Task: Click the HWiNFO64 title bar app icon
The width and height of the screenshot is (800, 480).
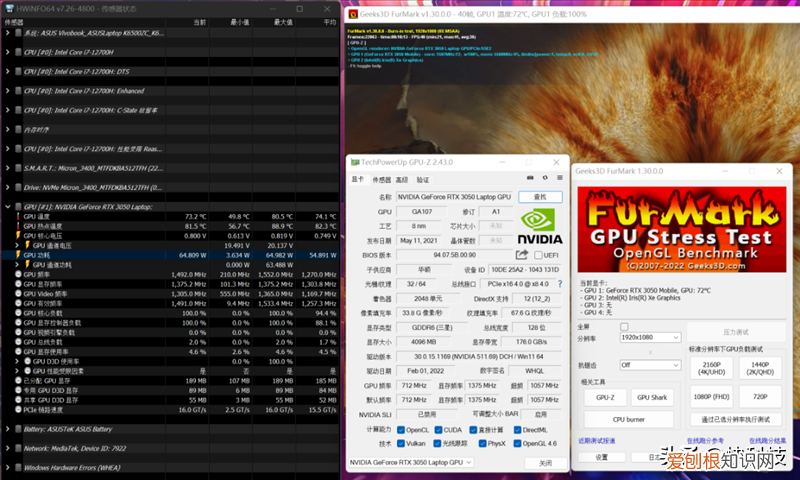Action: [9, 7]
